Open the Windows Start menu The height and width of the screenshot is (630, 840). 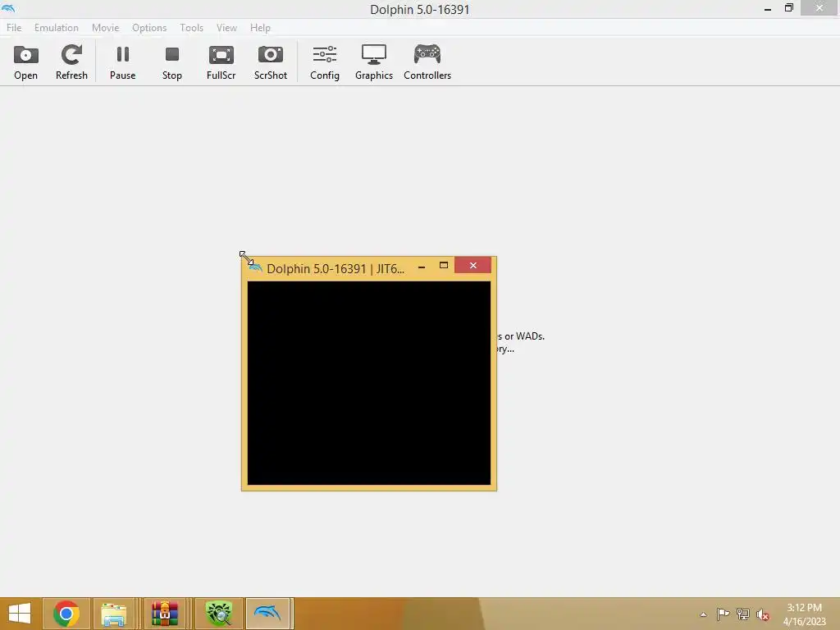[x=20, y=614]
